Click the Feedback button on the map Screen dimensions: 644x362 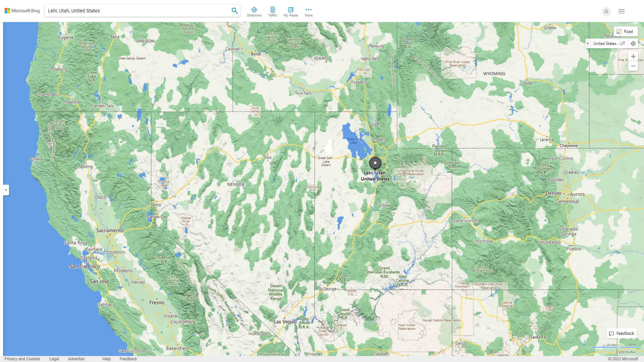click(x=622, y=334)
